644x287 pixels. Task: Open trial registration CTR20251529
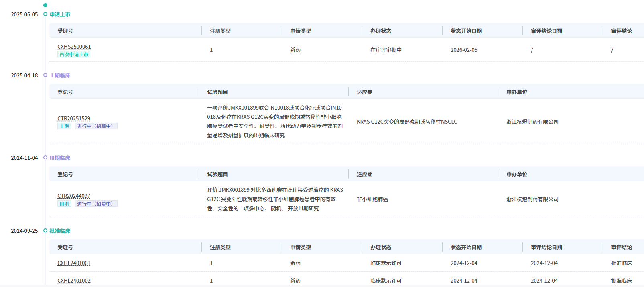click(x=74, y=118)
